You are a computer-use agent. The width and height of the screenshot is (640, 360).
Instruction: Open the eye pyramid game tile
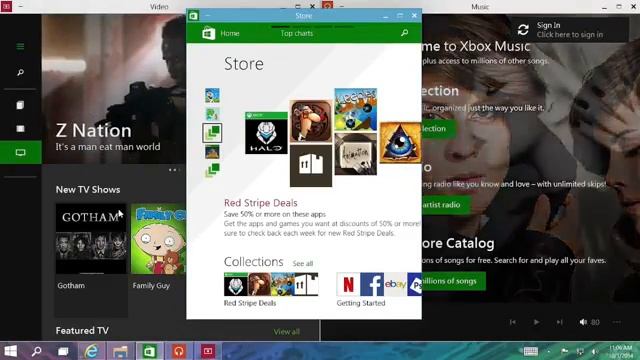(400, 142)
